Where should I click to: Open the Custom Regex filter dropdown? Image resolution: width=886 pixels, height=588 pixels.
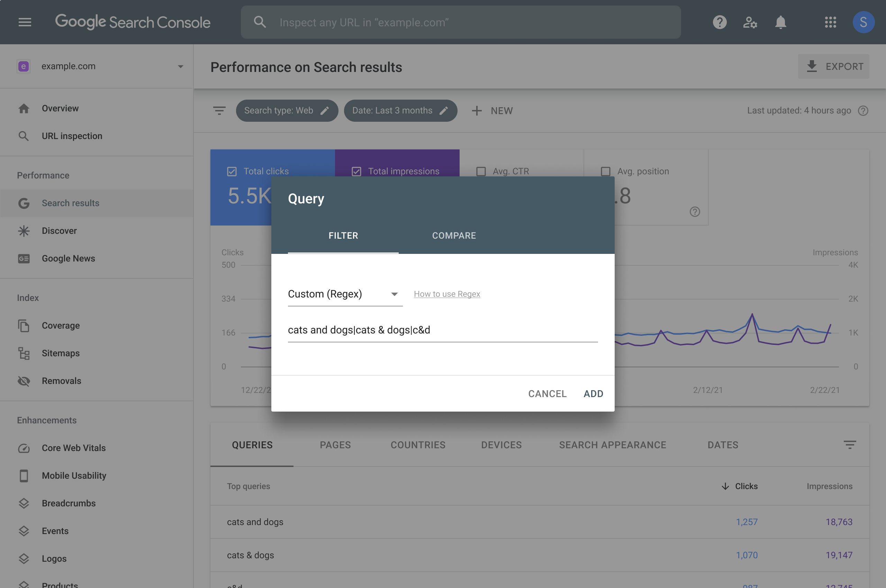click(394, 294)
